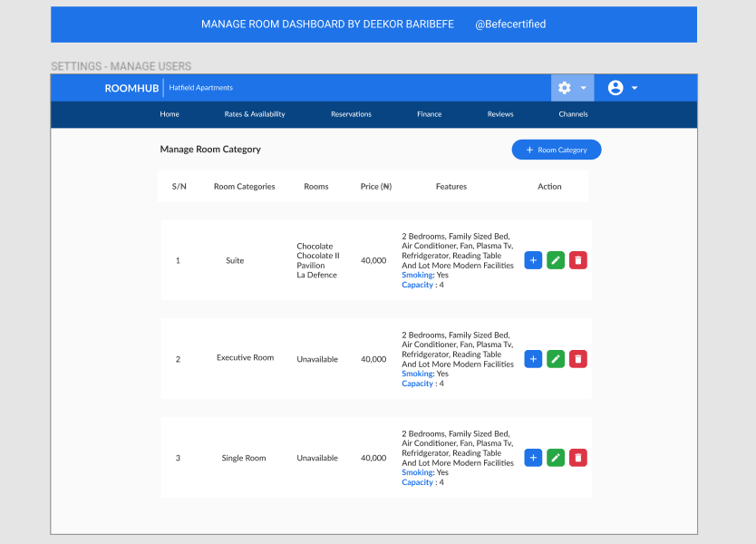The image size is (756, 544).
Task: Click serial number 2 in Executive Room row
Action: pos(178,359)
